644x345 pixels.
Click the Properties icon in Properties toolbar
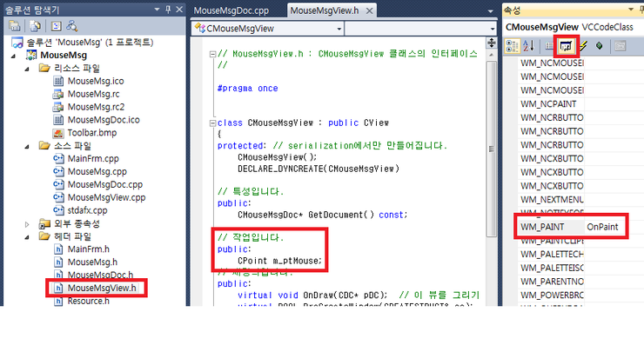[x=549, y=46]
